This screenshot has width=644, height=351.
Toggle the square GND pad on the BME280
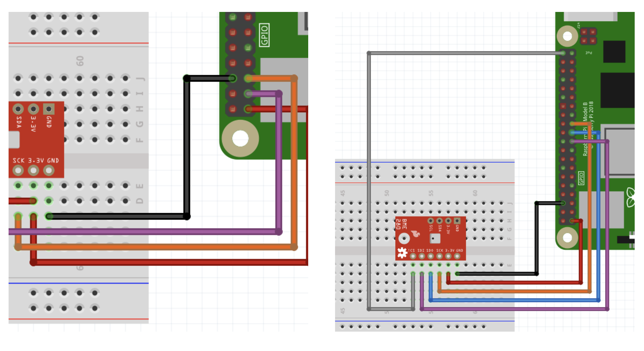click(x=457, y=221)
